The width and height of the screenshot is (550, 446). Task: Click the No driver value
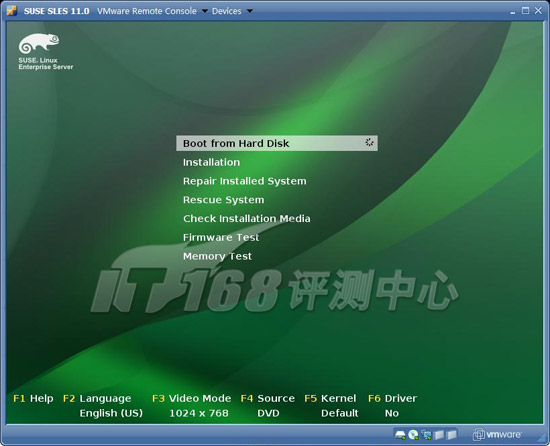(x=392, y=413)
